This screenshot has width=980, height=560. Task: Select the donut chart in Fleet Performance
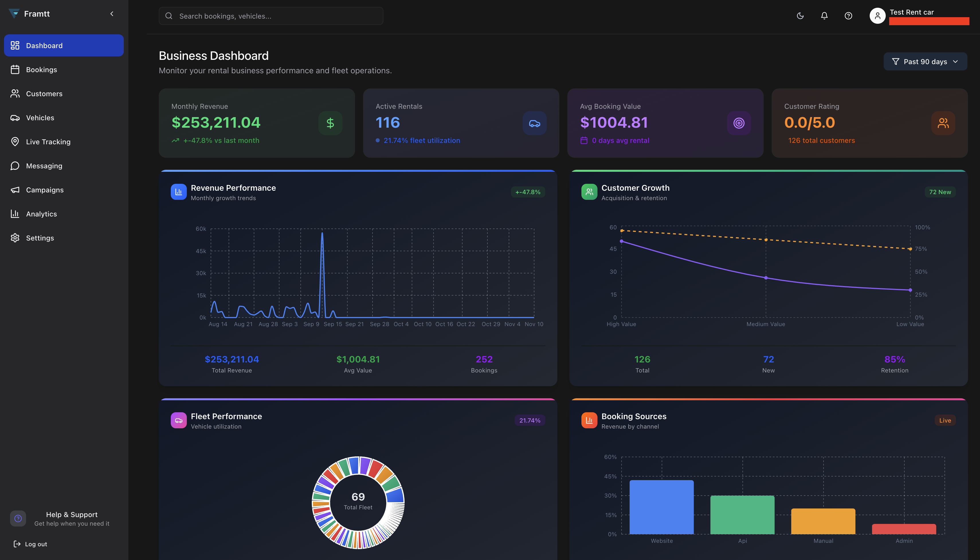point(358,501)
